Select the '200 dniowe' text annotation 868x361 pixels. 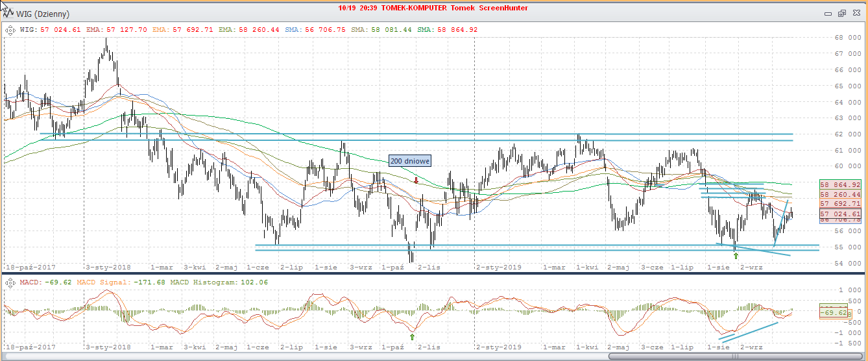[409, 161]
